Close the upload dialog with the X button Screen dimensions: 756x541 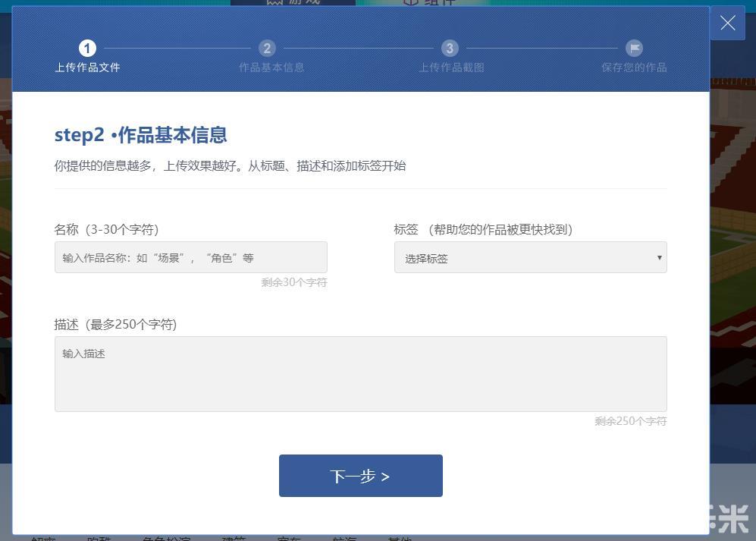tap(727, 23)
